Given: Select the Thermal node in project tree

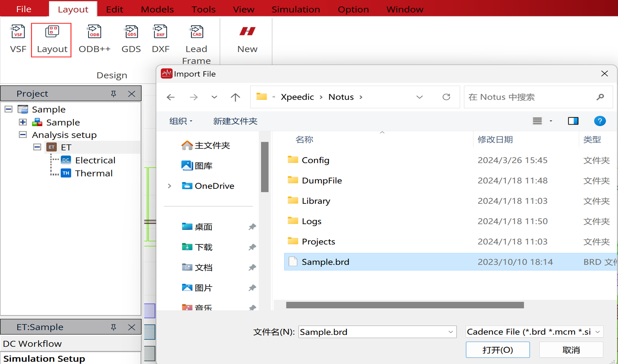Looking at the screenshot, I should (x=93, y=173).
